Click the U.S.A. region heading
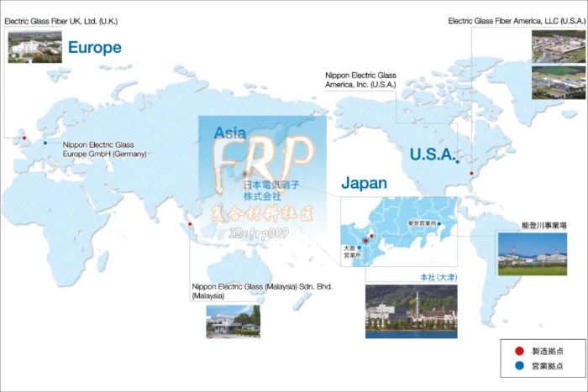This screenshot has width=588, height=392. coord(433,154)
